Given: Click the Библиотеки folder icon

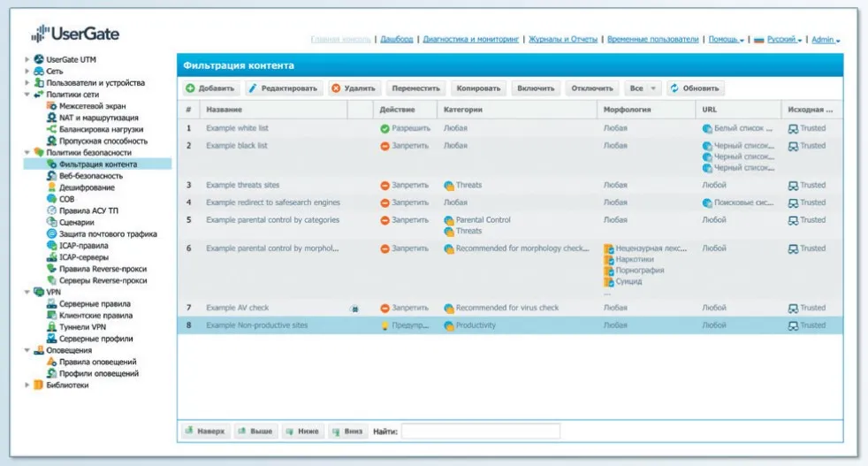Looking at the screenshot, I should click(39, 386).
